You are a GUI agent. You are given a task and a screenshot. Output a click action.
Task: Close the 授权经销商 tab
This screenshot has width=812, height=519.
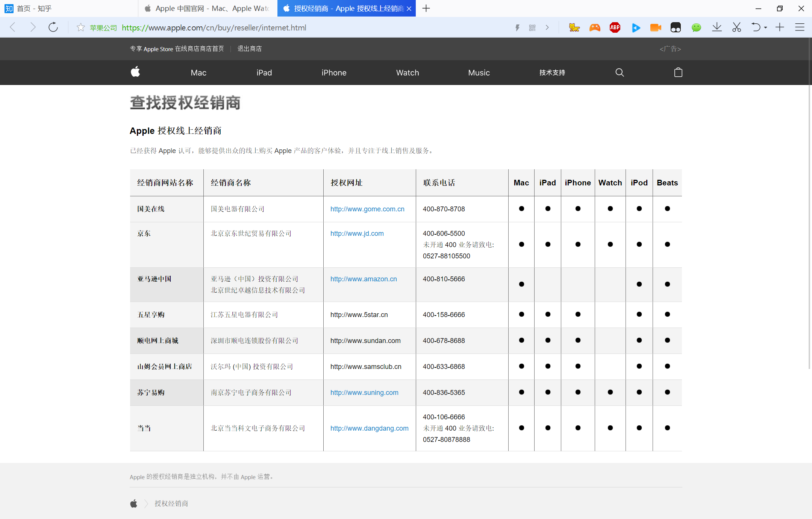409,9
